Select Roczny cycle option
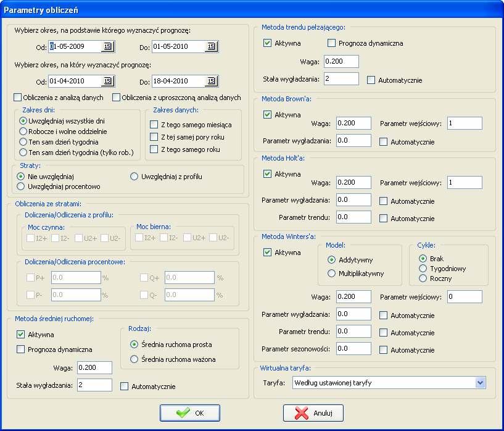 point(423,278)
